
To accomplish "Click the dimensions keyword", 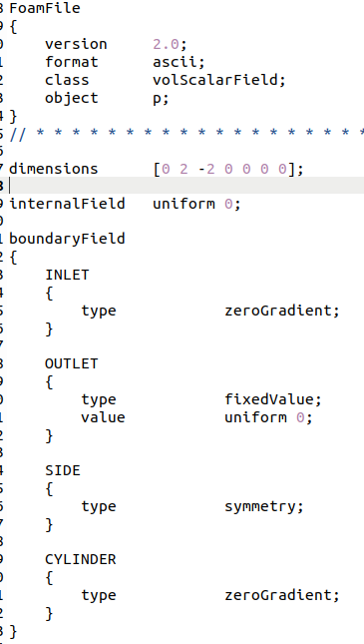I will [x=53, y=169].
